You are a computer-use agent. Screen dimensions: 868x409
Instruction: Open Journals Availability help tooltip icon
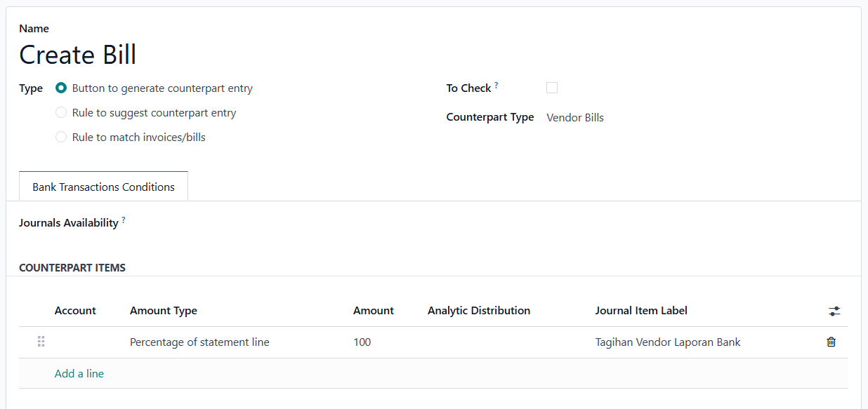[x=124, y=220]
